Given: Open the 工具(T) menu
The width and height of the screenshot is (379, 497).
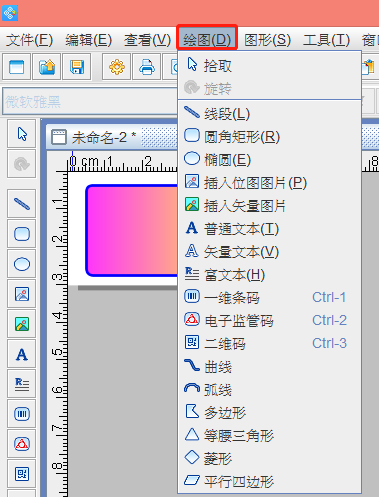Looking at the screenshot, I should point(326,40).
